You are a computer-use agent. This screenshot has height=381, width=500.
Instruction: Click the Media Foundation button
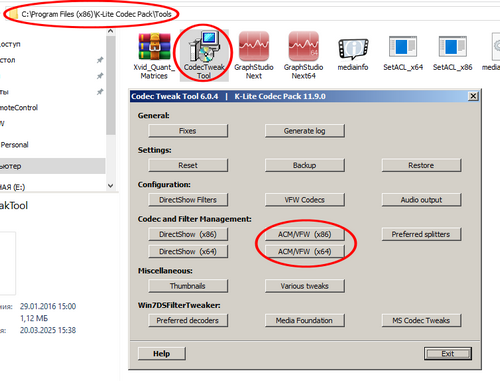point(305,320)
